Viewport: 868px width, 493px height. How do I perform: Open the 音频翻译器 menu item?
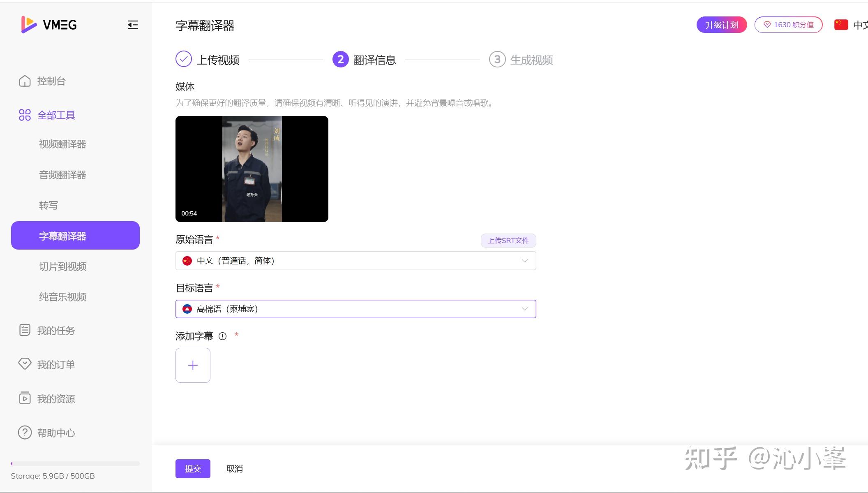62,175
